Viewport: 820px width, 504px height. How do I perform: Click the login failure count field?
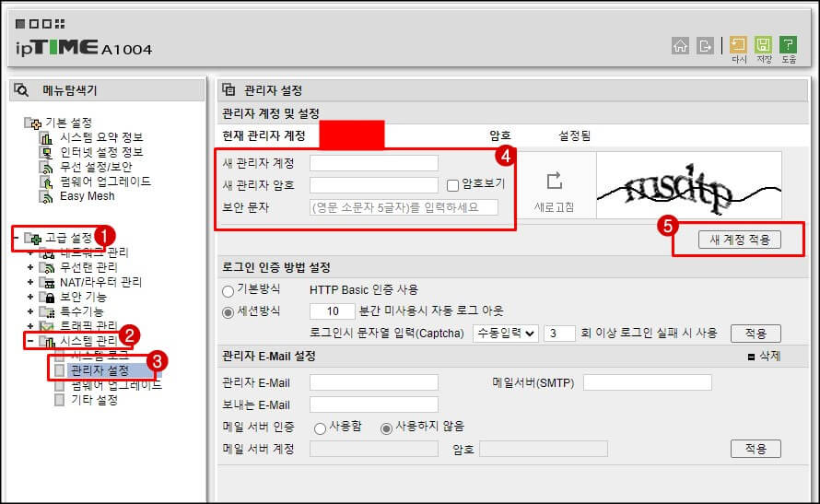559,333
